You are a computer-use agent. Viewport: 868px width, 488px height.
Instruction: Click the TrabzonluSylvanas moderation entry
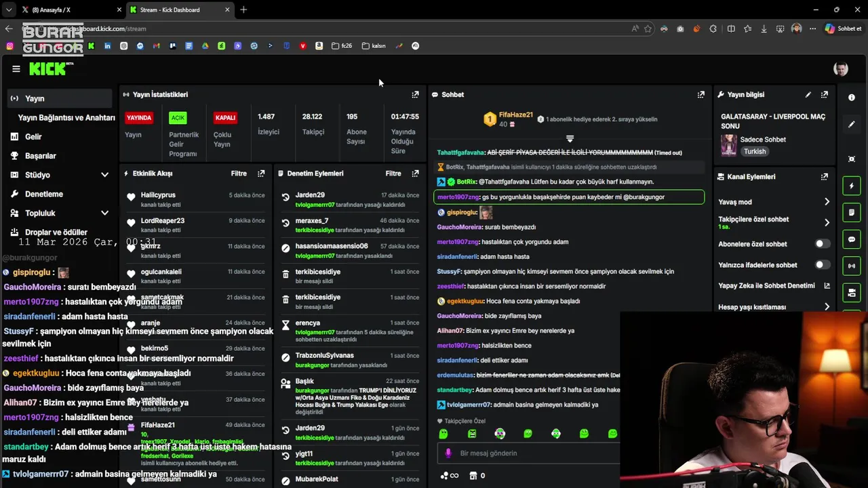(x=350, y=359)
